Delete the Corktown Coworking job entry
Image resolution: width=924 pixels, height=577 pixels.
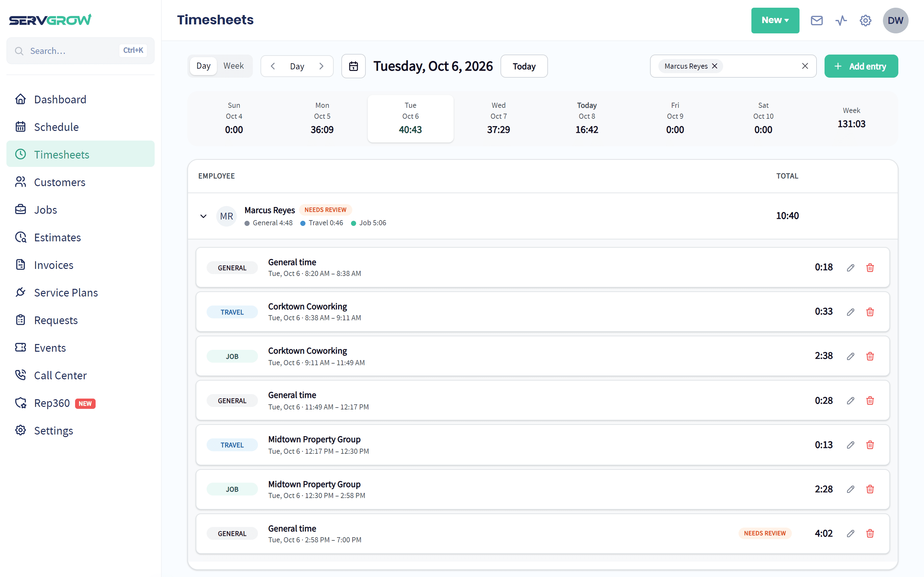click(870, 356)
